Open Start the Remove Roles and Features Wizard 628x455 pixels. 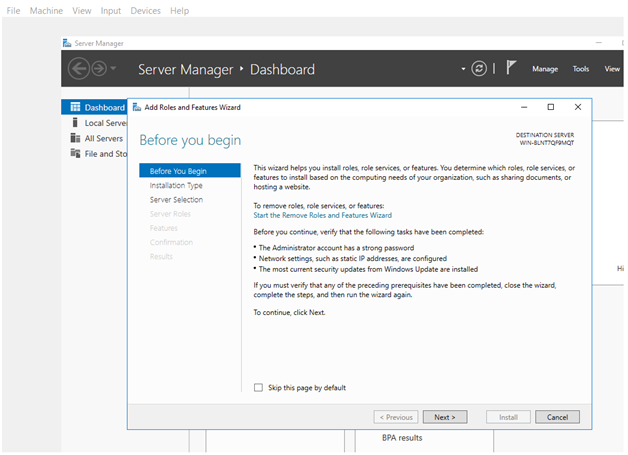coord(322,215)
